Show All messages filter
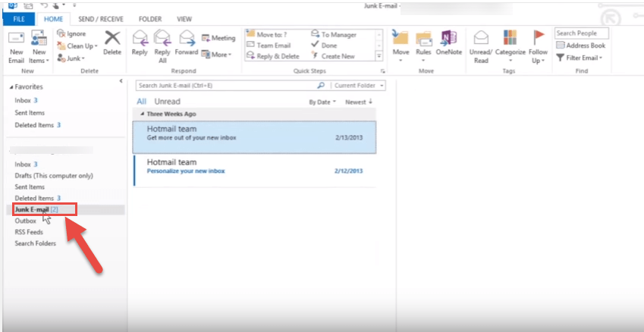 pyautogui.click(x=141, y=102)
